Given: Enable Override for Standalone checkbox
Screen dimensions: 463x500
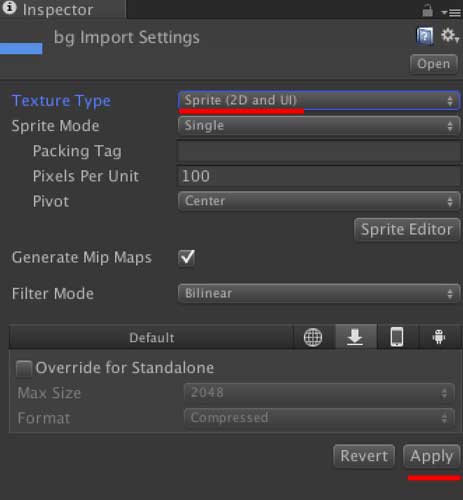Looking at the screenshot, I should [24, 368].
